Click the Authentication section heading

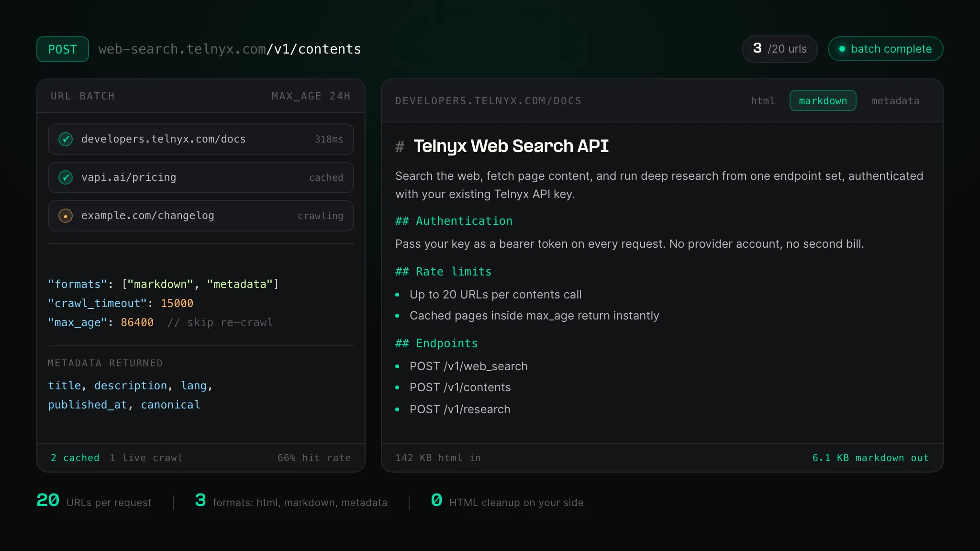pyautogui.click(x=454, y=221)
